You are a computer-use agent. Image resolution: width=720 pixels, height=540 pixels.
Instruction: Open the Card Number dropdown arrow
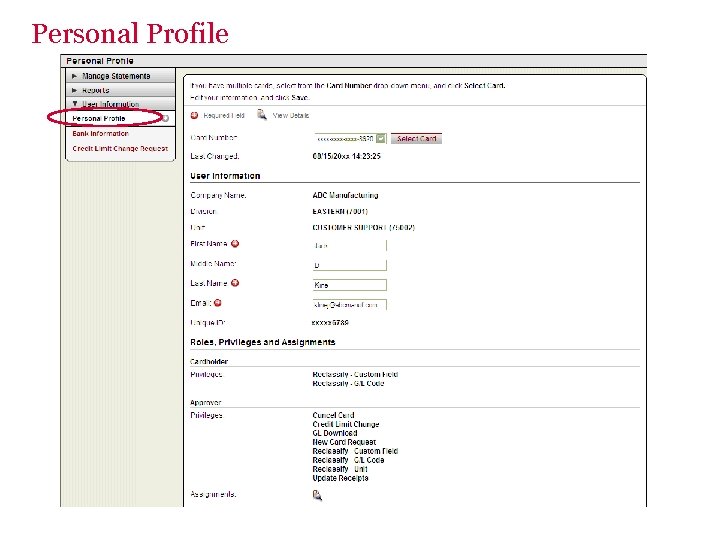pyautogui.click(x=381, y=138)
